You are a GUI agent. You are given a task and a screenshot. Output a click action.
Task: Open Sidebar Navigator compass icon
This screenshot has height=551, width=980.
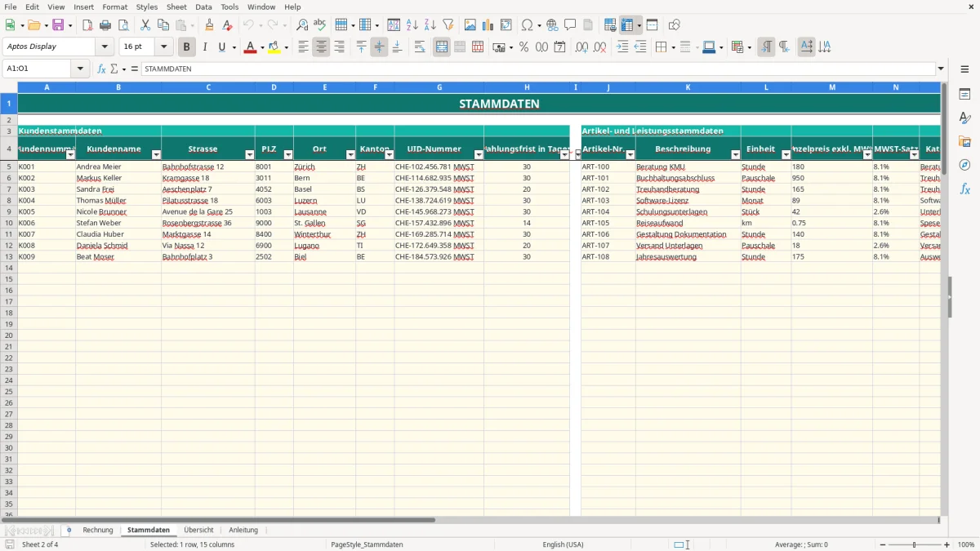[x=965, y=165]
